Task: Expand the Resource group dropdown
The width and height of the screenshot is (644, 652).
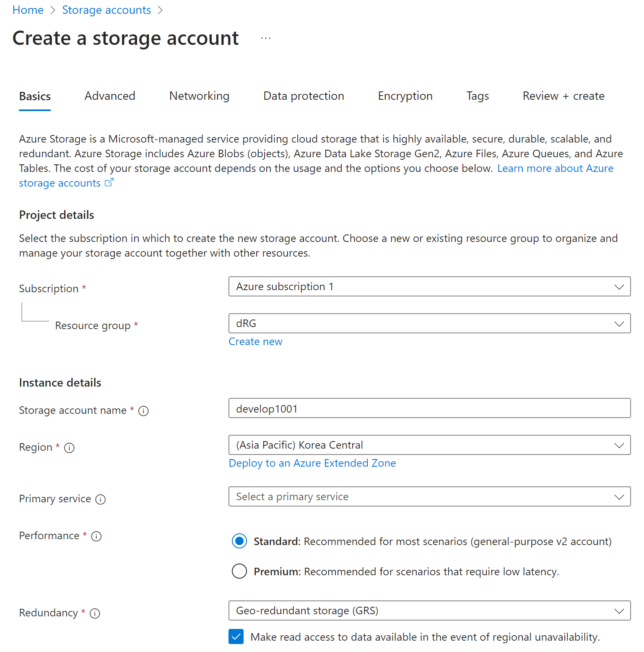Action: click(429, 324)
